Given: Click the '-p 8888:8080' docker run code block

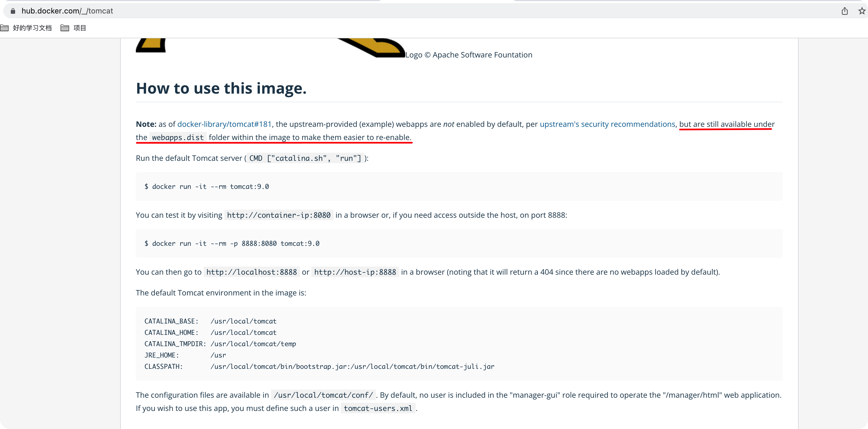Looking at the screenshot, I should click(x=232, y=243).
